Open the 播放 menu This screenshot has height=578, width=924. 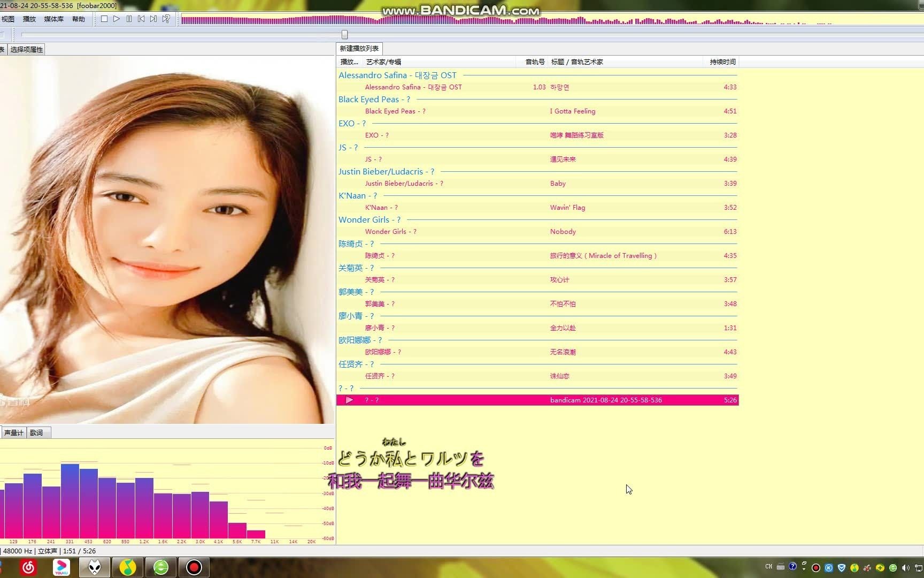pyautogui.click(x=29, y=19)
